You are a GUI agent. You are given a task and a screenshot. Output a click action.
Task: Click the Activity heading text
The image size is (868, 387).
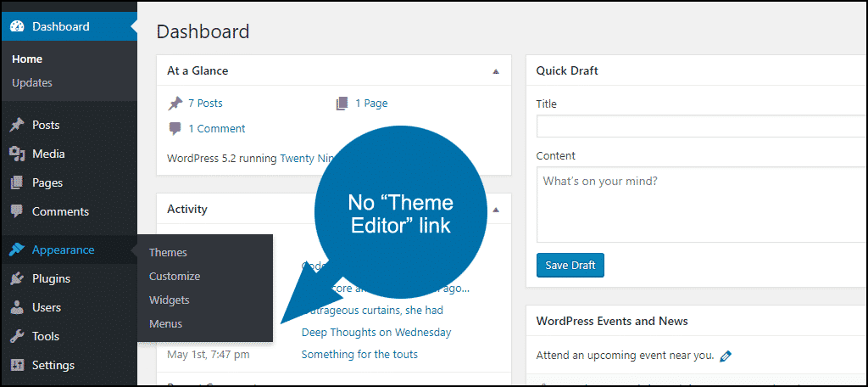tap(187, 210)
